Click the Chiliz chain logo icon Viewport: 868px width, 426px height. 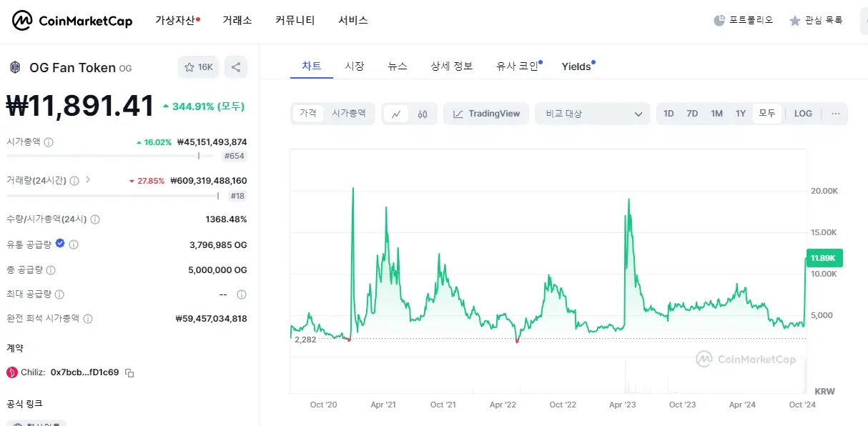(x=12, y=372)
